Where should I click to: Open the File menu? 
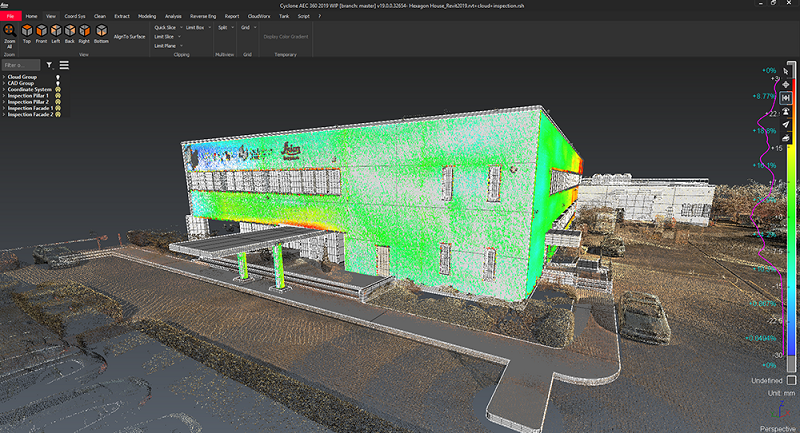point(10,16)
